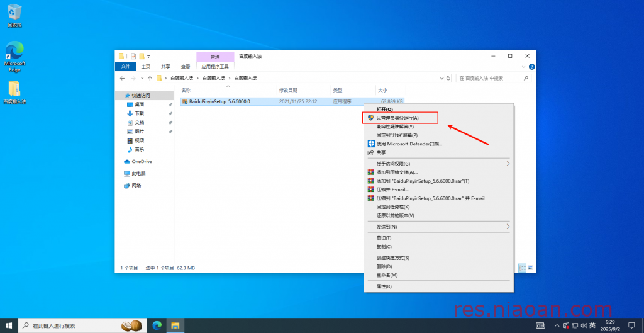Select the BaiduPinyinSetup_5.6.6000.0 file
Viewport: 644px width, 333px height.
(292, 101)
